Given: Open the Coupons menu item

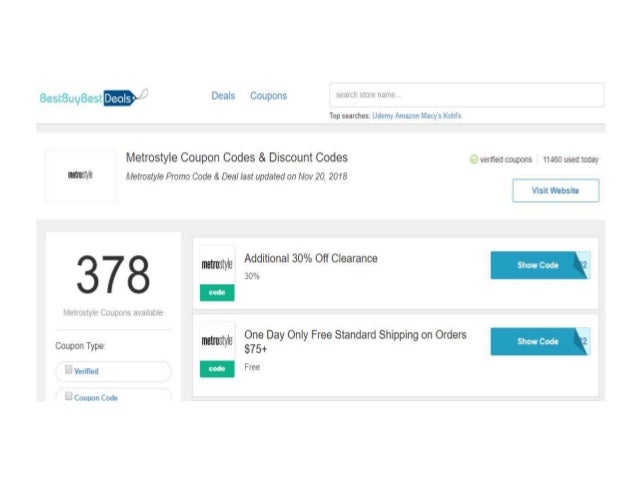Looking at the screenshot, I should [x=268, y=96].
